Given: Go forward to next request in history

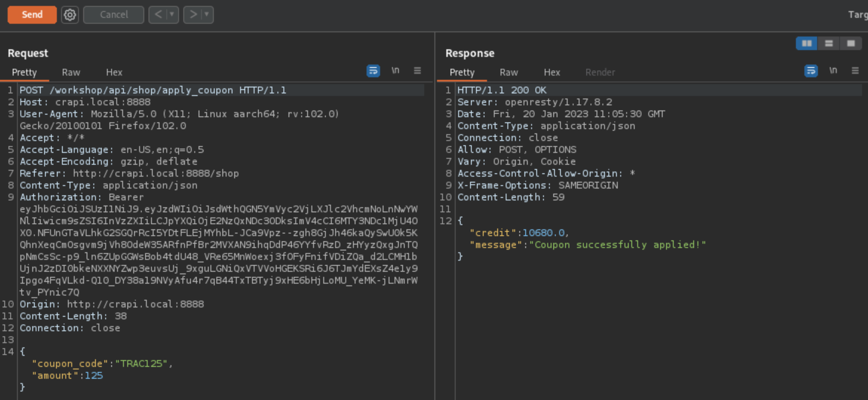Looking at the screenshot, I should (x=193, y=15).
